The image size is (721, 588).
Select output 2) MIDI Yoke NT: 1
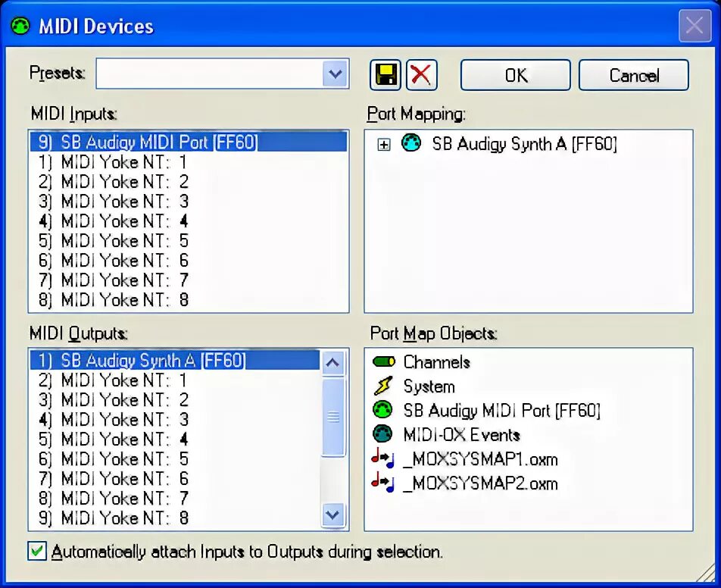click(x=175, y=380)
